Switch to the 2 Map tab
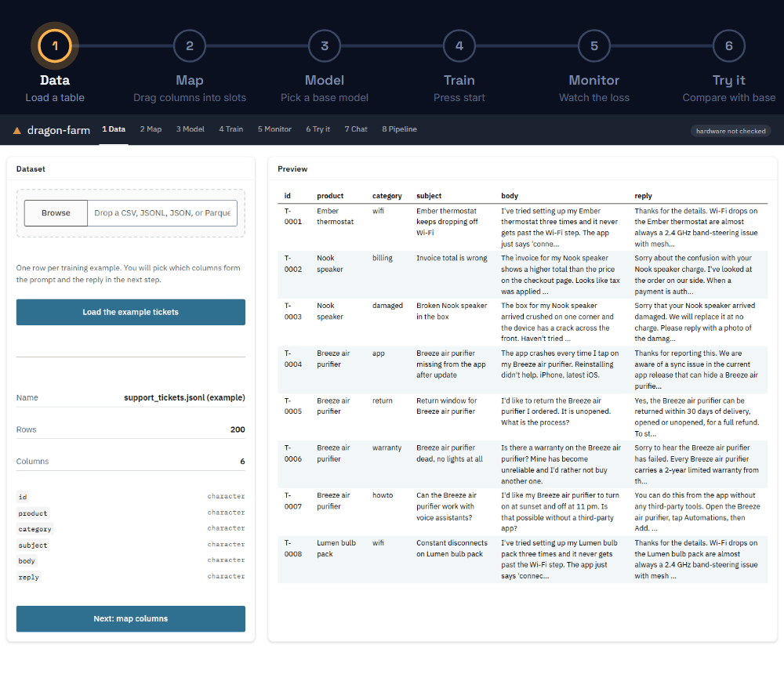Screen dimensions: 784x674 151,129
